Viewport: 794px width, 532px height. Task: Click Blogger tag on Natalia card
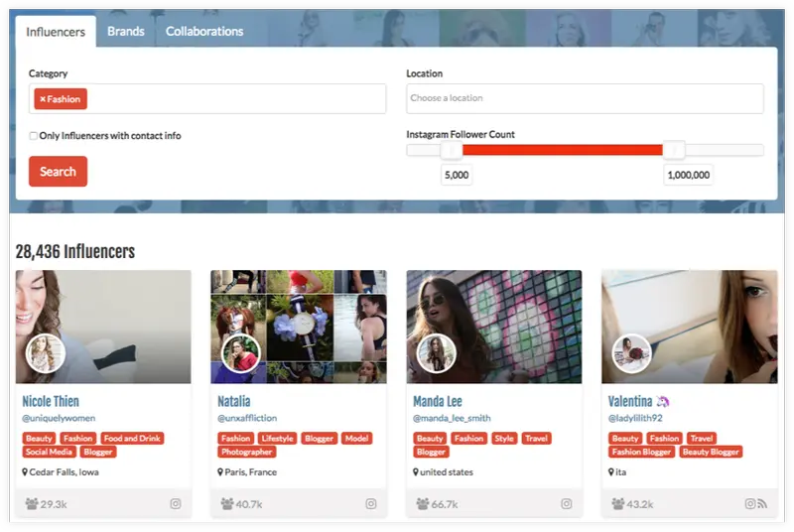tap(319, 438)
